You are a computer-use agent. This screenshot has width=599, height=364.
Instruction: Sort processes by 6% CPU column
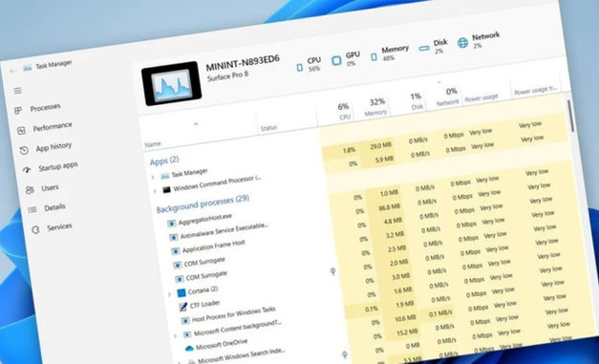(x=343, y=111)
